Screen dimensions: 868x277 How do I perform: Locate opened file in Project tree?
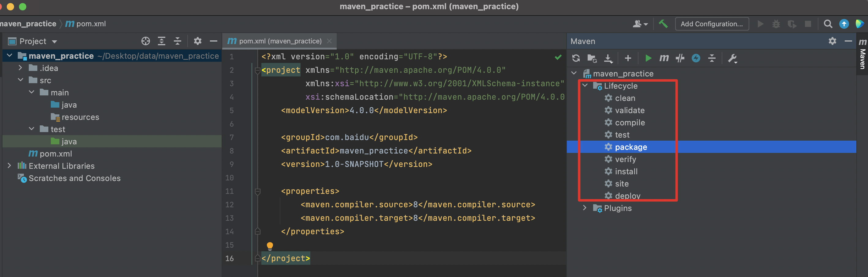(146, 41)
